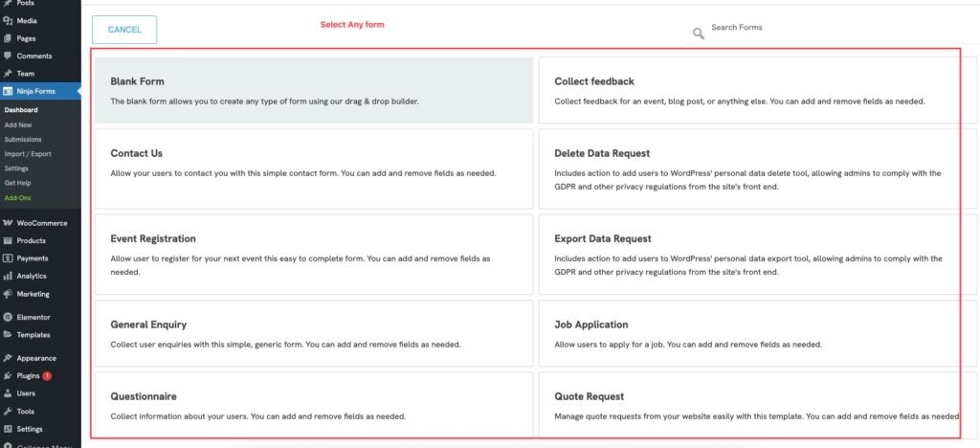
Task: Click the WooCommerce logo icon
Action: click(8, 223)
